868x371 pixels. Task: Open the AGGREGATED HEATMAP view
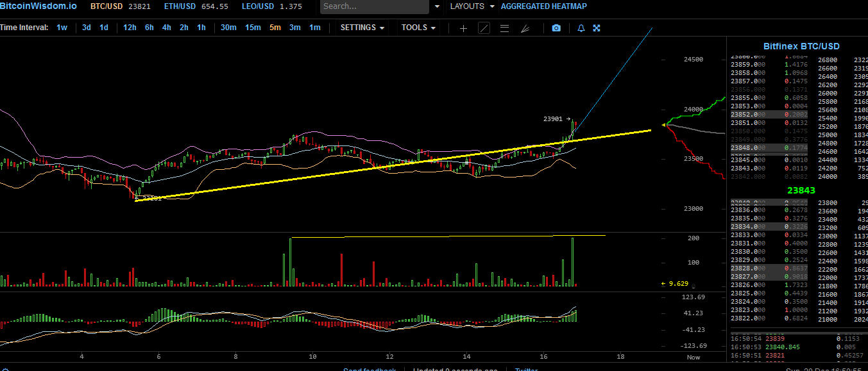coord(543,6)
